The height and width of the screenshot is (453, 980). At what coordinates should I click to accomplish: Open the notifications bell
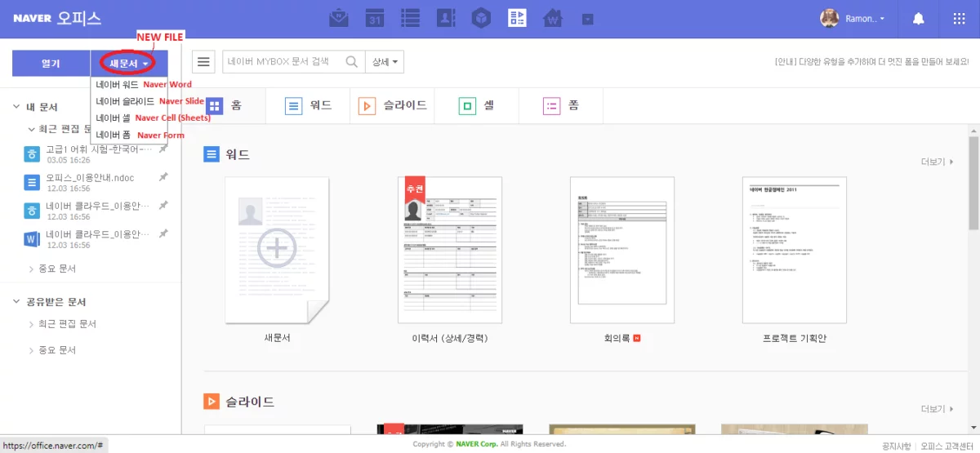pos(919,18)
